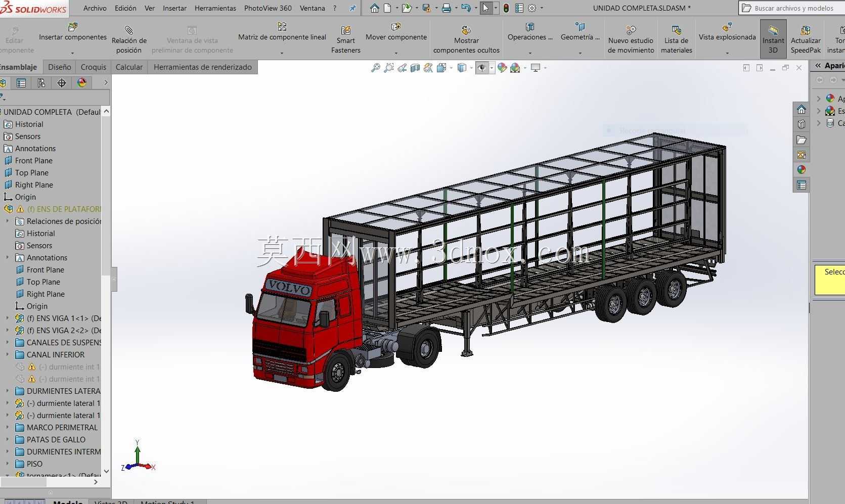The width and height of the screenshot is (845, 504).
Task: Open Custom Properties tab in the task pane
Action: click(x=802, y=185)
